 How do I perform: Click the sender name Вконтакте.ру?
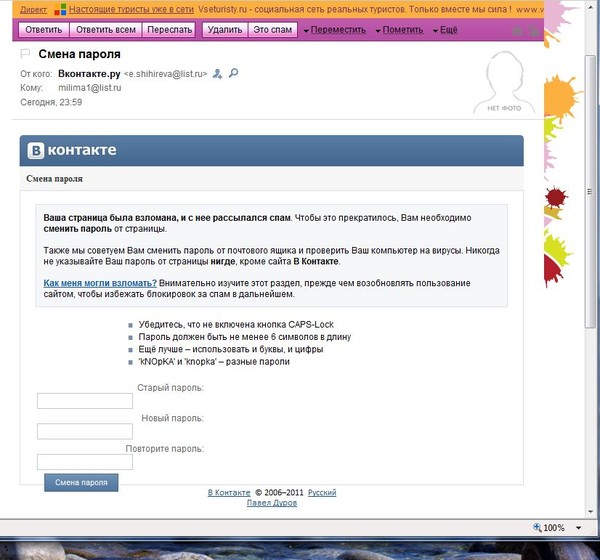[x=89, y=73]
